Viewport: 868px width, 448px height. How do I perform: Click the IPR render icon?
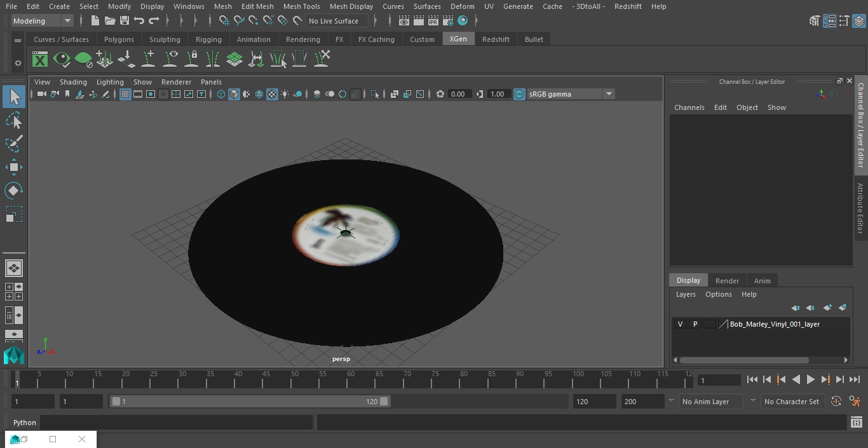point(433,21)
